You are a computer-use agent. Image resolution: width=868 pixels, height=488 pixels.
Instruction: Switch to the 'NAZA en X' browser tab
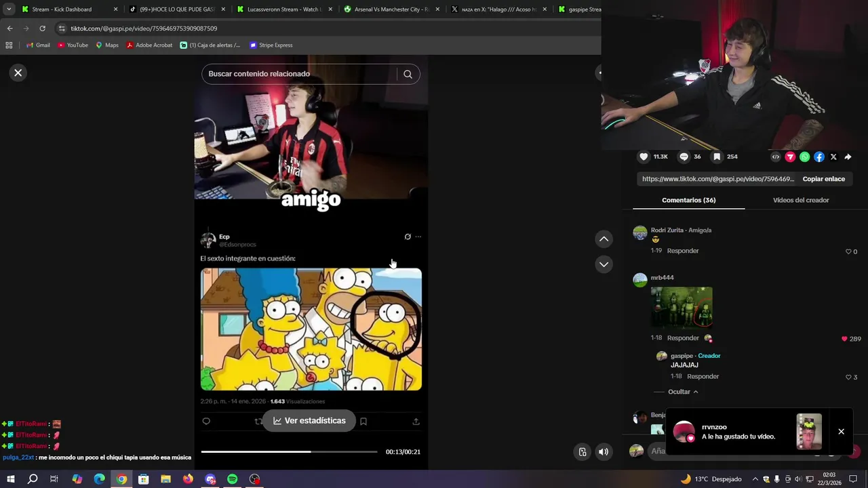(498, 9)
